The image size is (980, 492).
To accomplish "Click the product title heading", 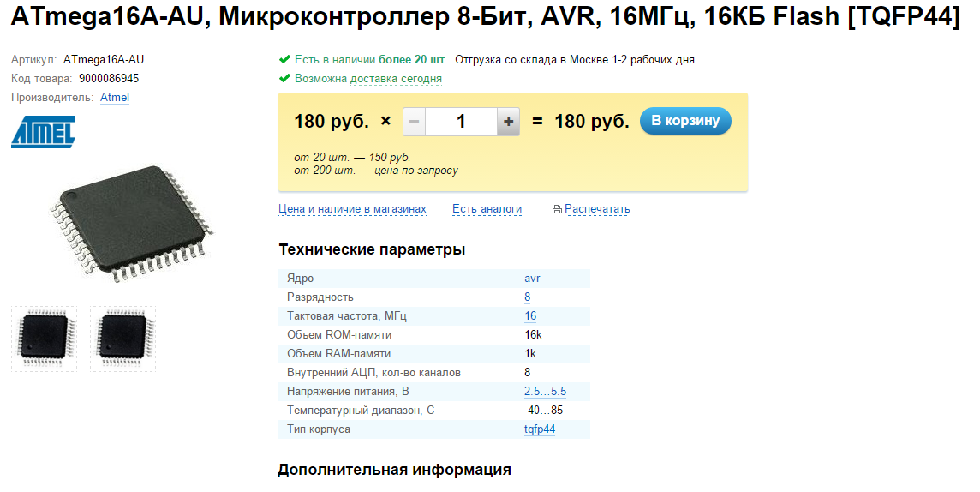I will pyautogui.click(x=486, y=17).
